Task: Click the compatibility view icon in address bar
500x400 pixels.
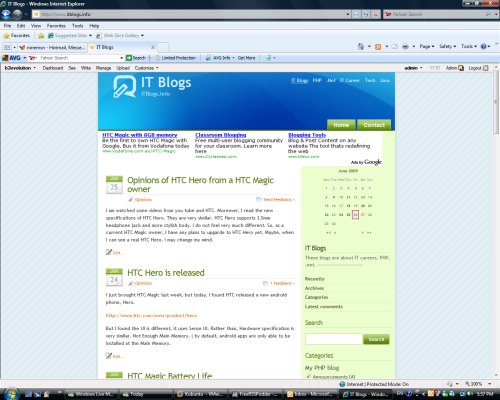Action: (x=356, y=14)
